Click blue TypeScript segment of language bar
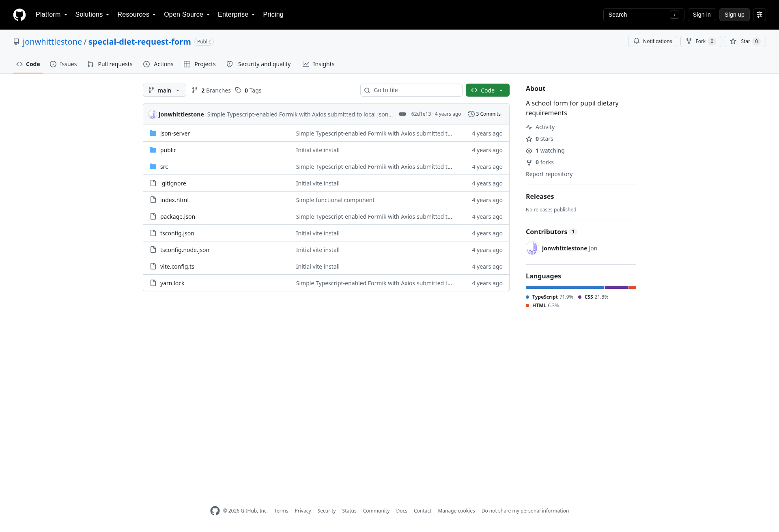 565,287
